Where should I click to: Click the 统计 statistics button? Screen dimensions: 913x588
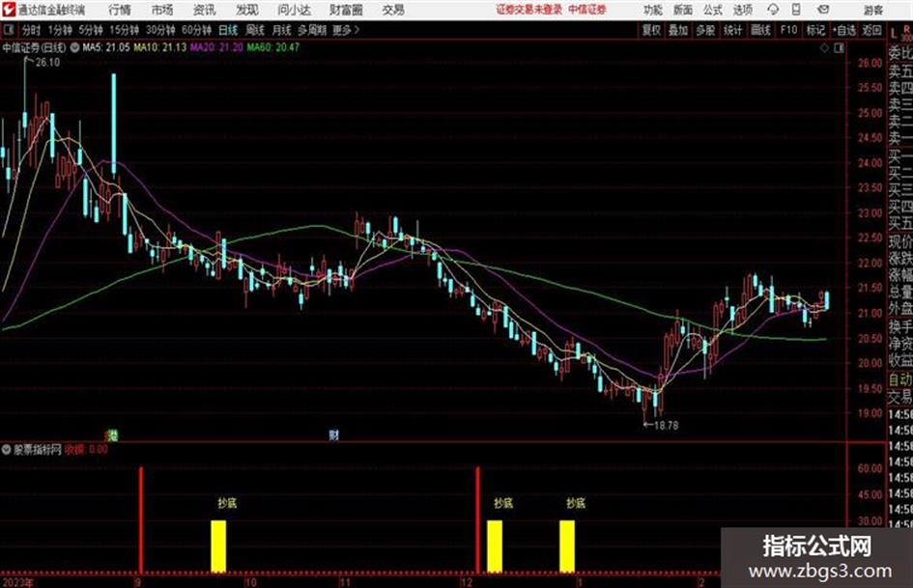(732, 30)
